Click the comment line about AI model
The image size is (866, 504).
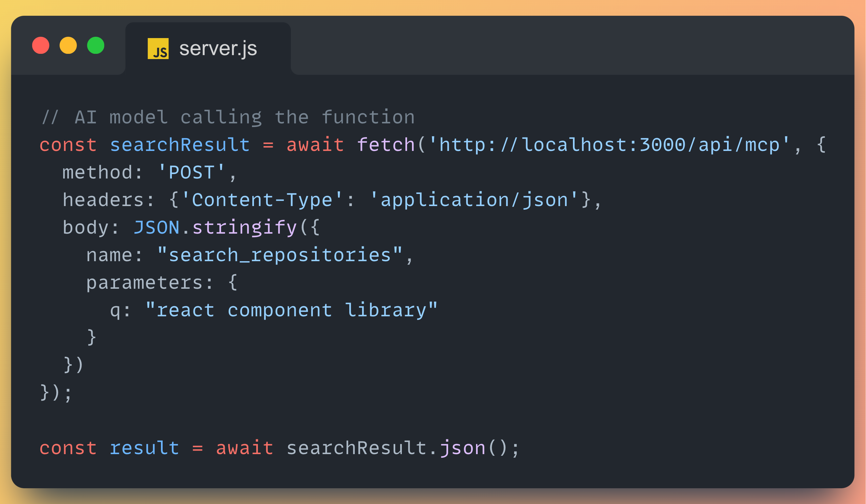click(228, 117)
